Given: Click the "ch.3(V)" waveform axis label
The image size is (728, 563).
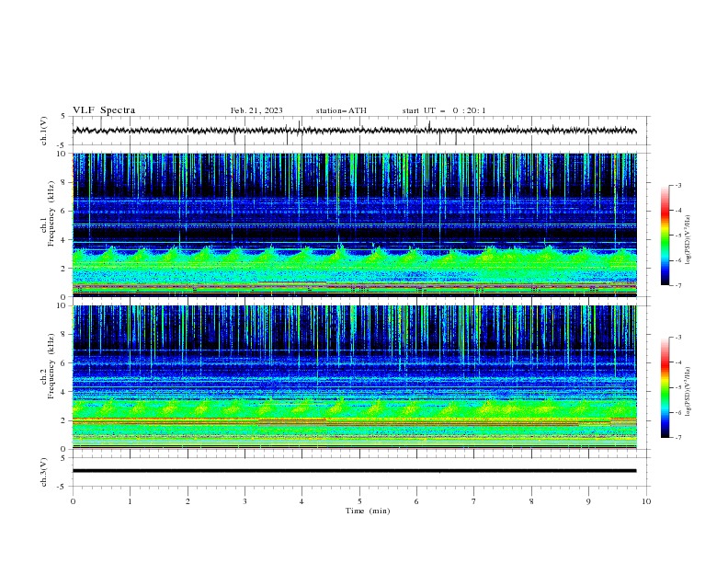Looking at the screenshot, I should [44, 472].
